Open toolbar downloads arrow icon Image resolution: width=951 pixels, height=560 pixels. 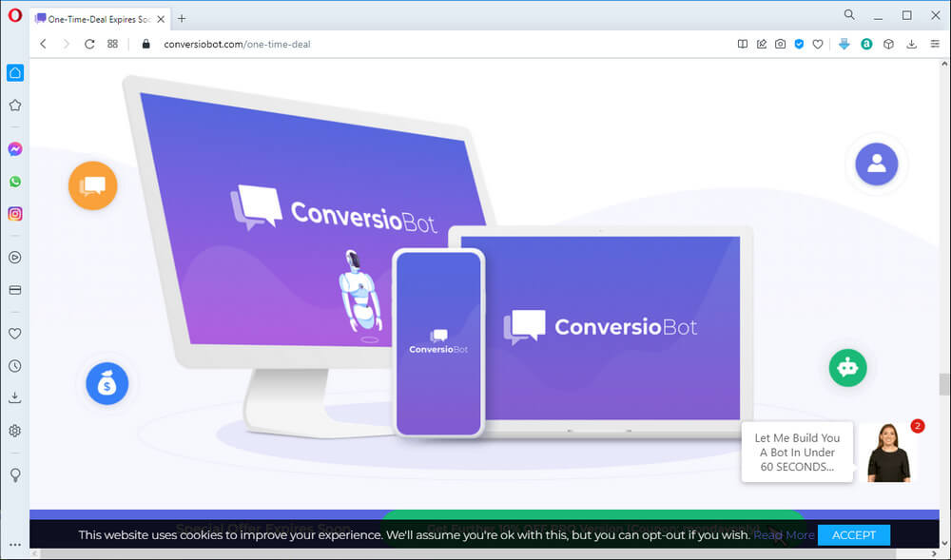pos(912,44)
